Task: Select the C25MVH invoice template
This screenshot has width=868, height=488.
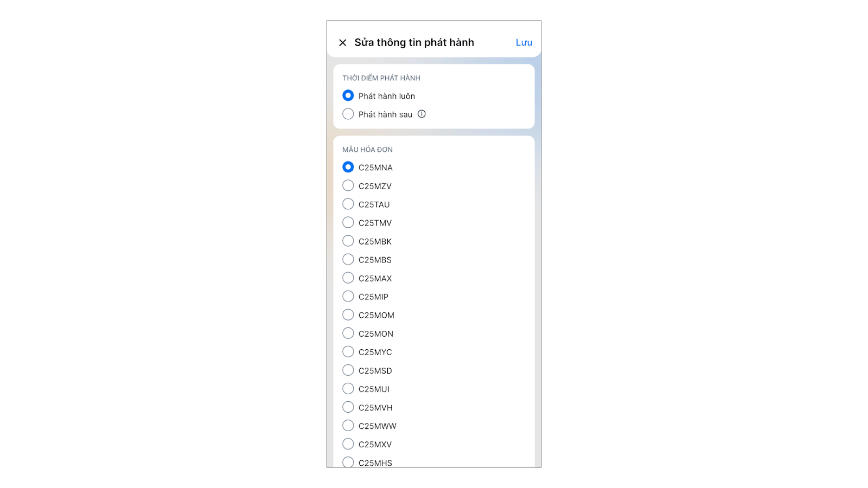Action: click(348, 407)
